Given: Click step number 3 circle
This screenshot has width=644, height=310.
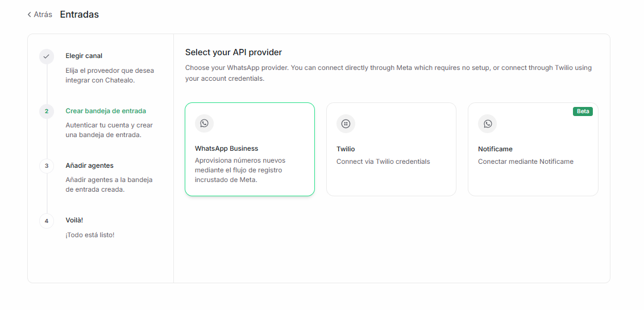Looking at the screenshot, I should [47, 166].
